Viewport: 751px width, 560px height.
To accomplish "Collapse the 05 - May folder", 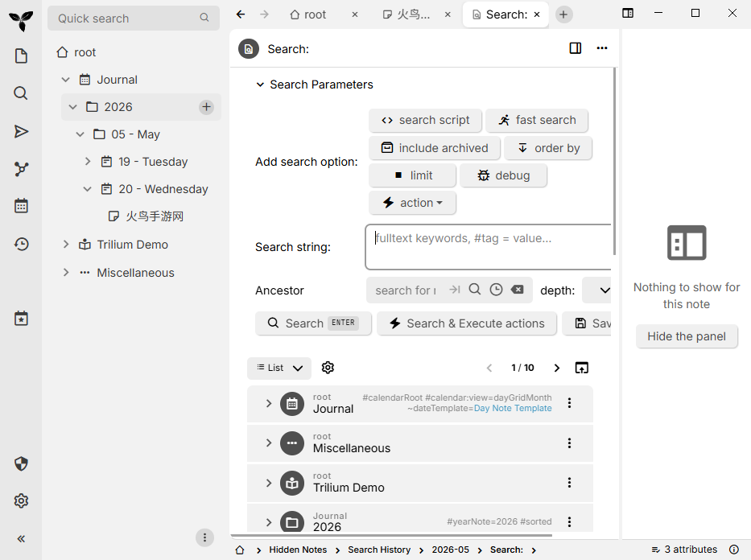I will click(80, 134).
